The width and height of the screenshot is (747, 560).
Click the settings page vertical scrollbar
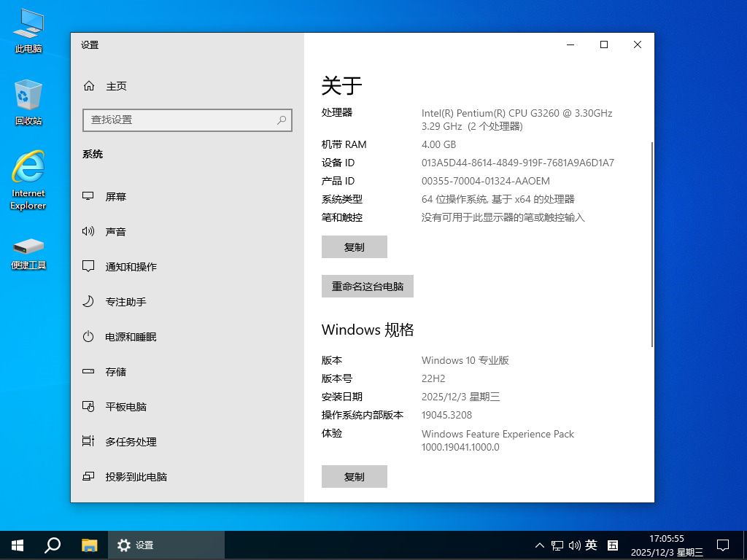point(651,244)
